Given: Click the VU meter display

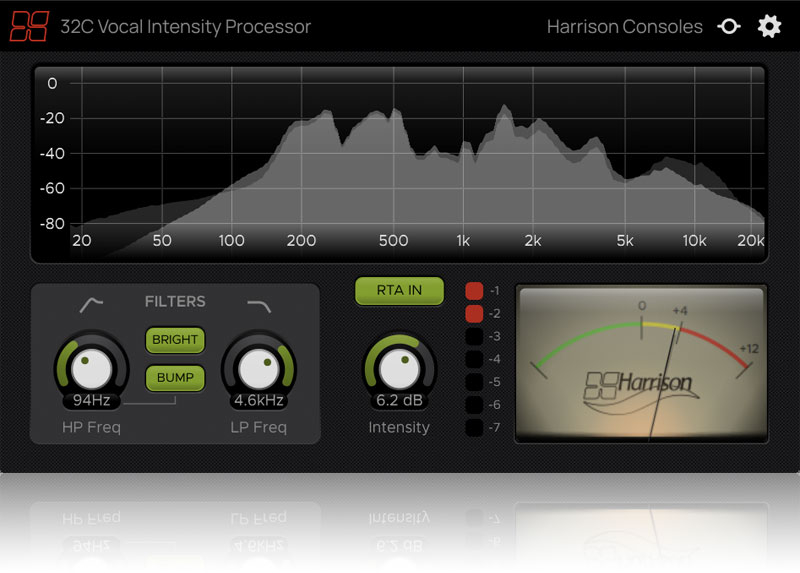Looking at the screenshot, I should tap(641, 365).
